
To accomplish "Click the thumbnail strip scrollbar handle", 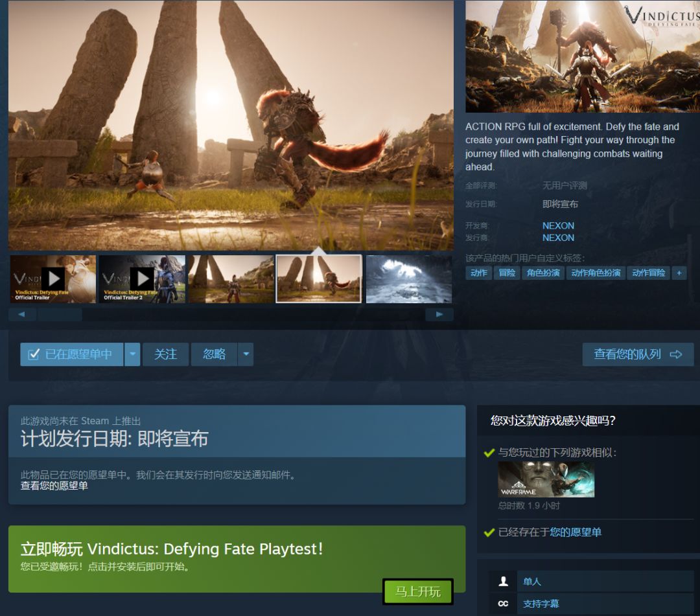I will (x=60, y=314).
